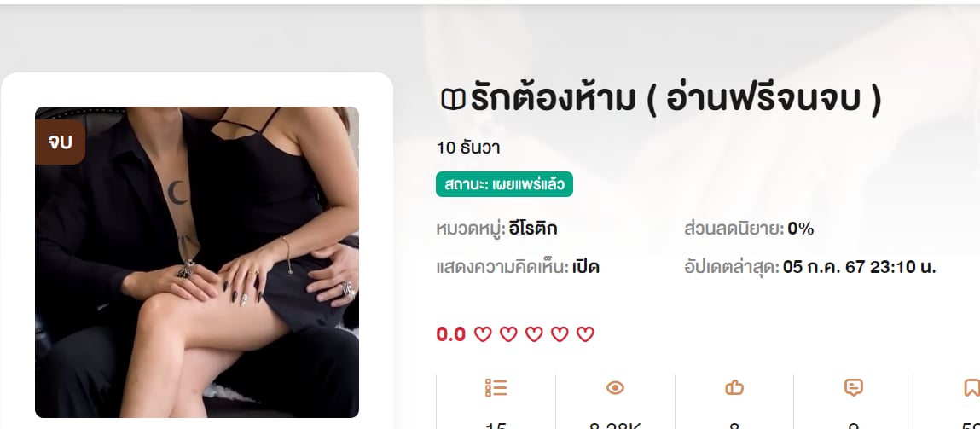
Task: Click the book icon beside the novel title
Action: 453,101
